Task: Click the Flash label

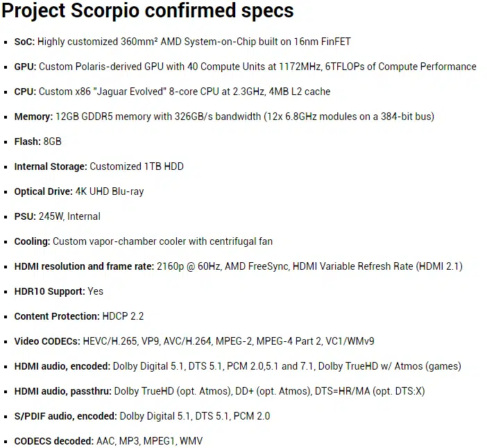Action: [x=27, y=141]
